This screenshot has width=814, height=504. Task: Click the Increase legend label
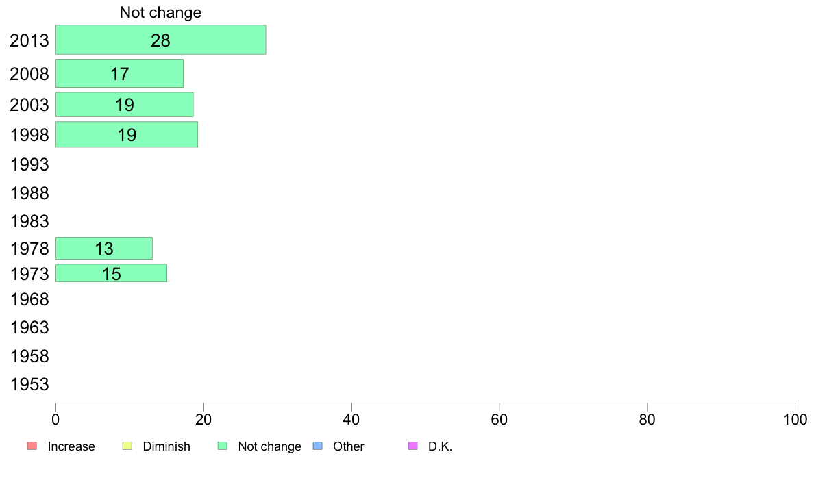[71, 446]
